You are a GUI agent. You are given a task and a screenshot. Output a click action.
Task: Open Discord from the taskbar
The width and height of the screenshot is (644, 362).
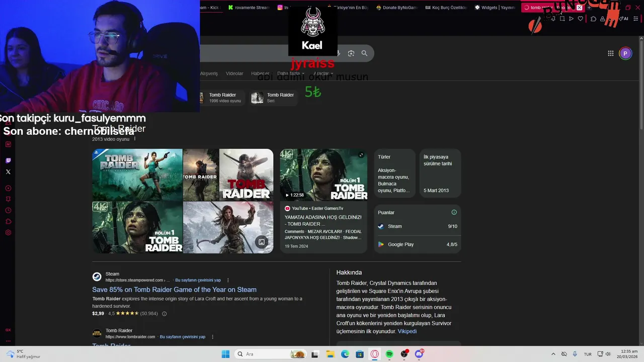point(419,354)
